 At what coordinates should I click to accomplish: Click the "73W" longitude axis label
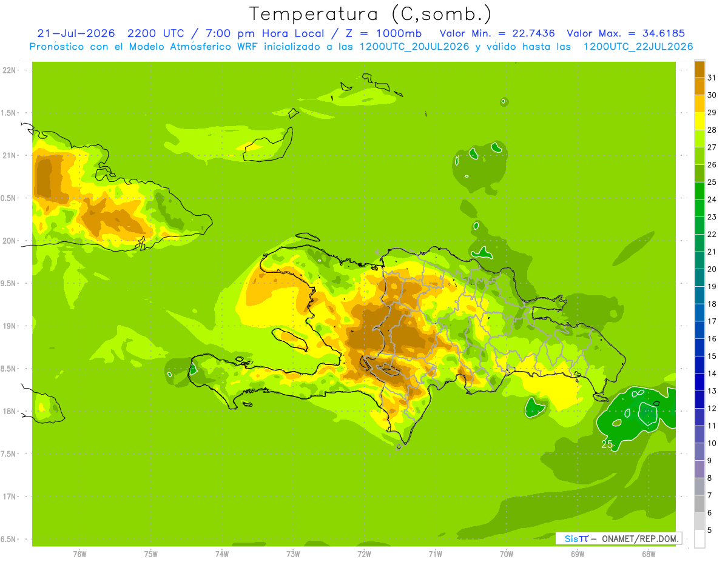(x=293, y=554)
